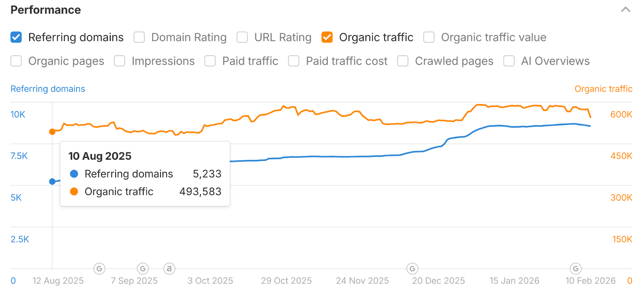Select the highlighted orange data point on the chart

tap(52, 131)
